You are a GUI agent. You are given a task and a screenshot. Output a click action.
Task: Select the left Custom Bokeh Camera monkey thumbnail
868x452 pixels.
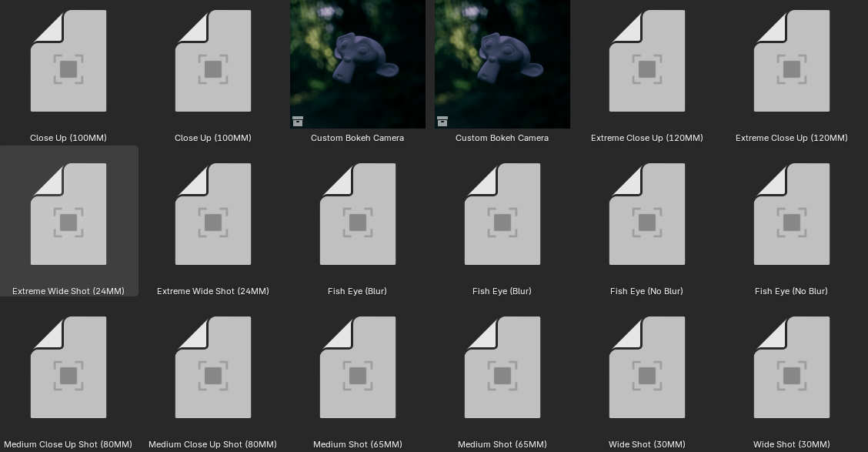click(x=358, y=64)
